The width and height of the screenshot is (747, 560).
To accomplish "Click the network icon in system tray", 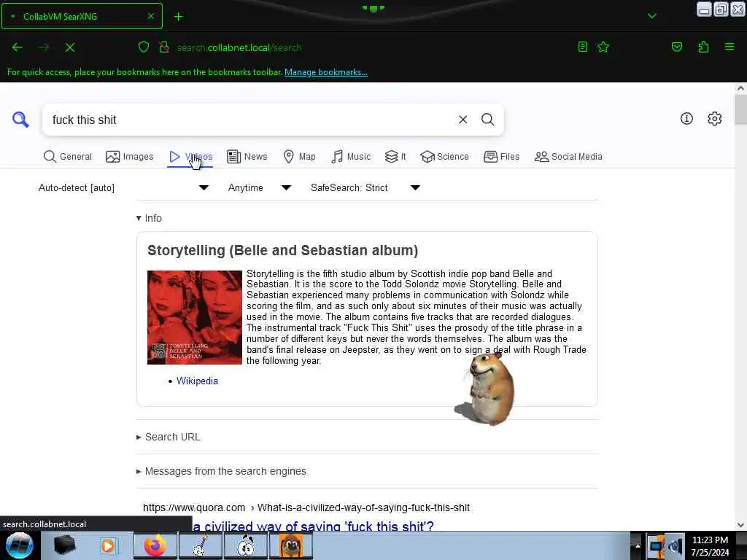I will click(x=656, y=545).
